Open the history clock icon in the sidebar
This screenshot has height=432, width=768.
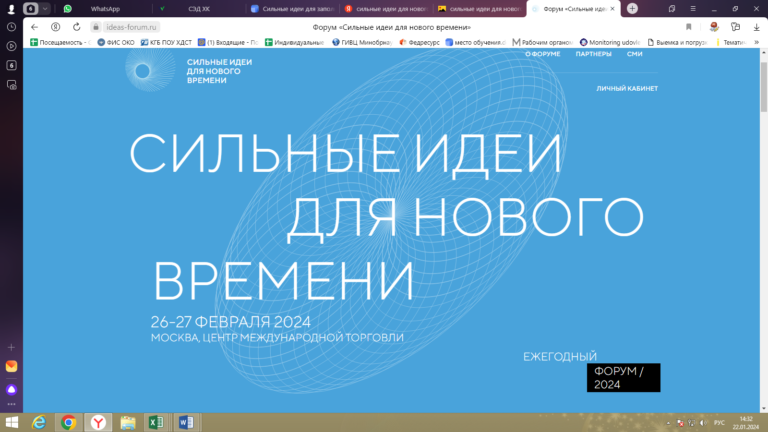11,27
